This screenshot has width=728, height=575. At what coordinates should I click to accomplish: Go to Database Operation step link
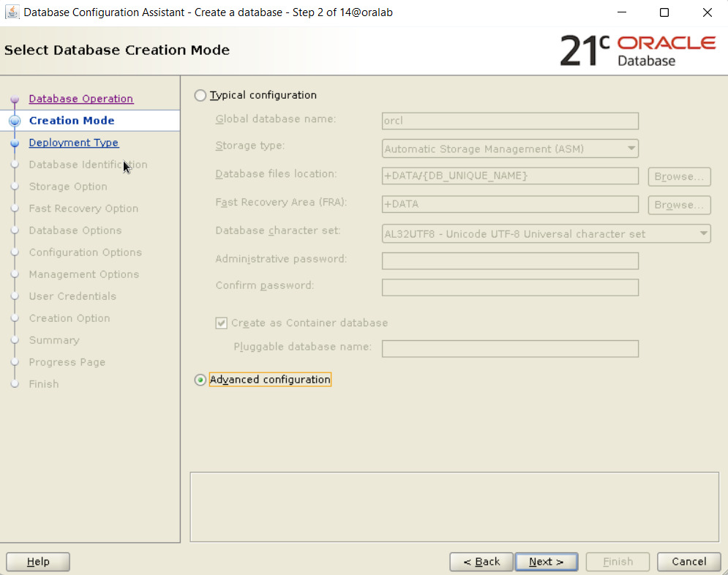click(80, 99)
